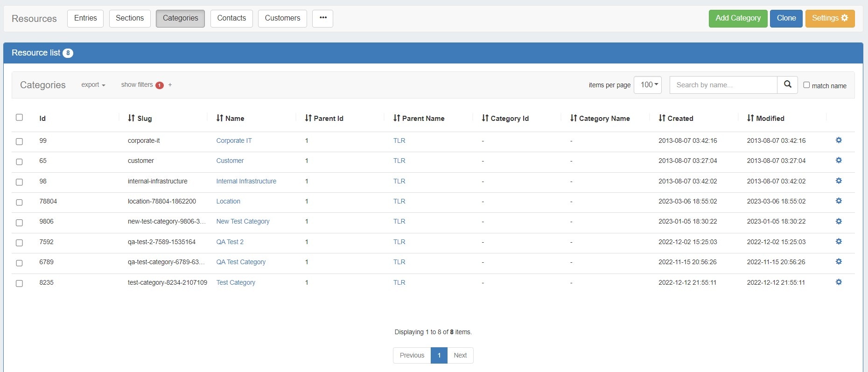Open the Internal Infrastructure category link
This screenshot has width=868, height=372.
[246, 181]
